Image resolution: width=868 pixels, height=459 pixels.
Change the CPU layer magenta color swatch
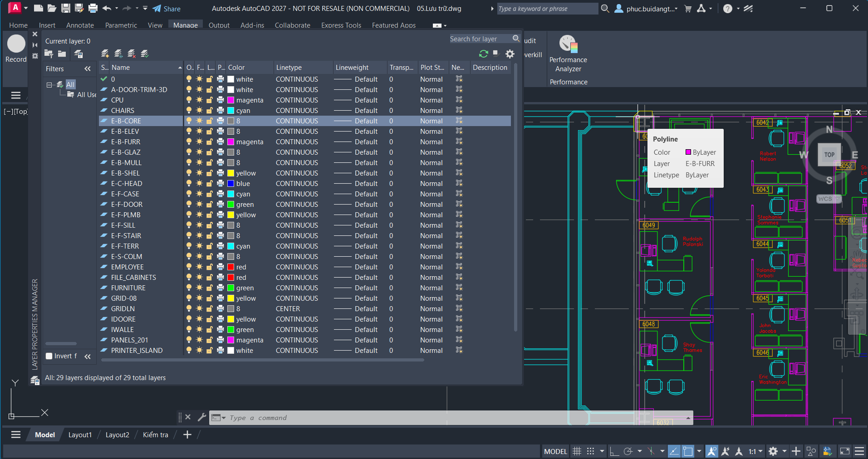pyautogui.click(x=230, y=100)
